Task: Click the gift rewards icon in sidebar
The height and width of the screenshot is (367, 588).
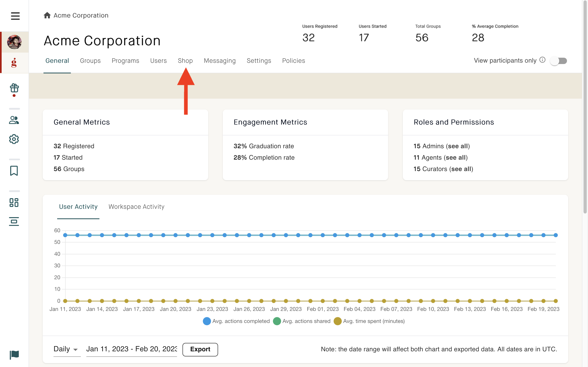Action: click(x=14, y=88)
